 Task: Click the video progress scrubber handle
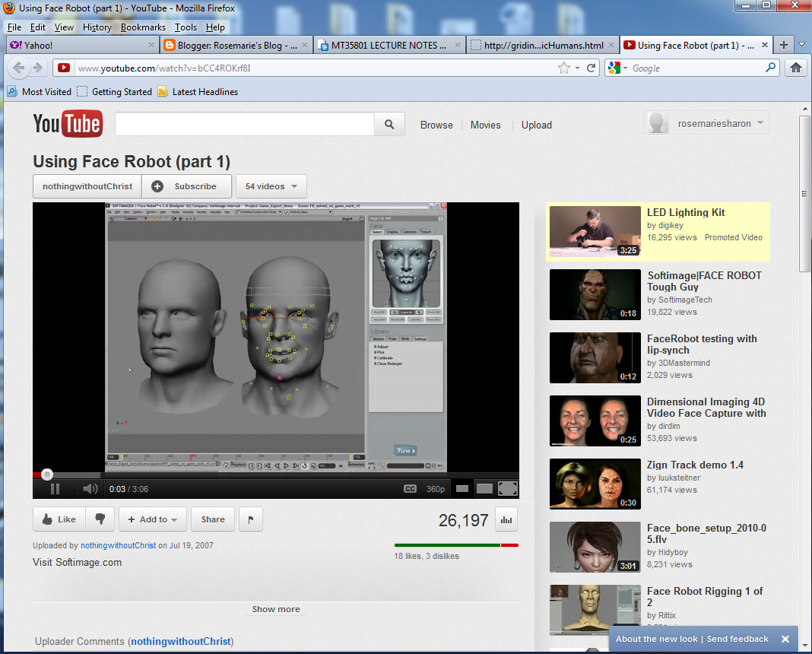pyautogui.click(x=47, y=475)
